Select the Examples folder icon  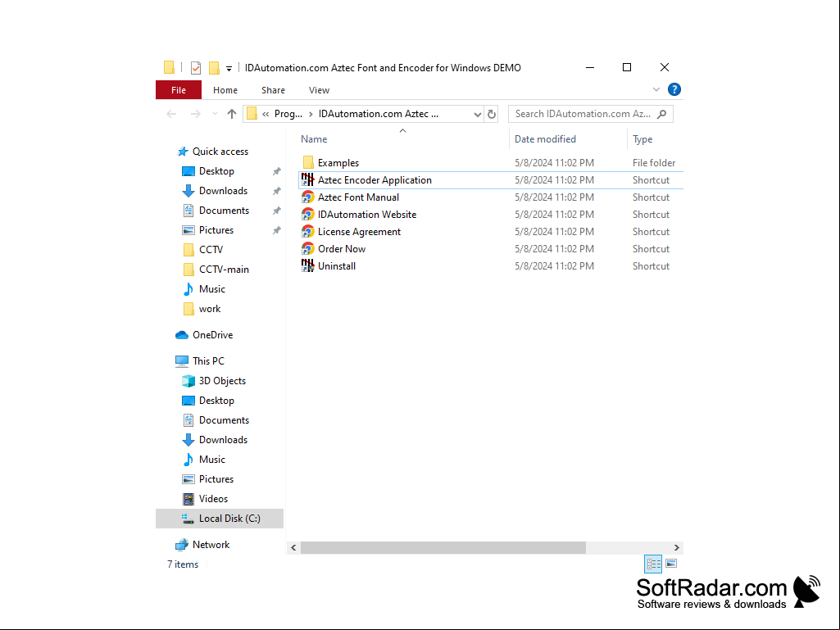coord(308,162)
